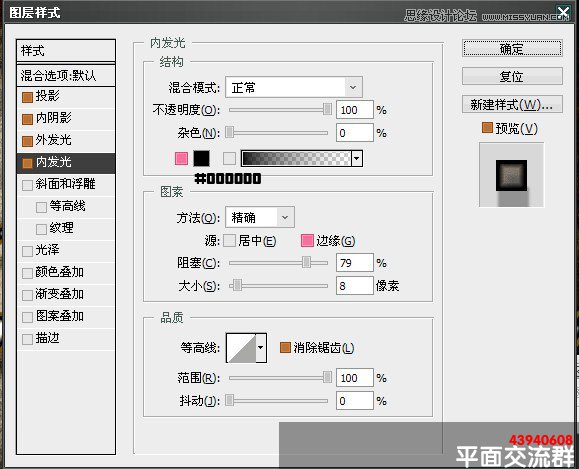Click the jitter value input field
This screenshot has width=579, height=469.
(355, 401)
